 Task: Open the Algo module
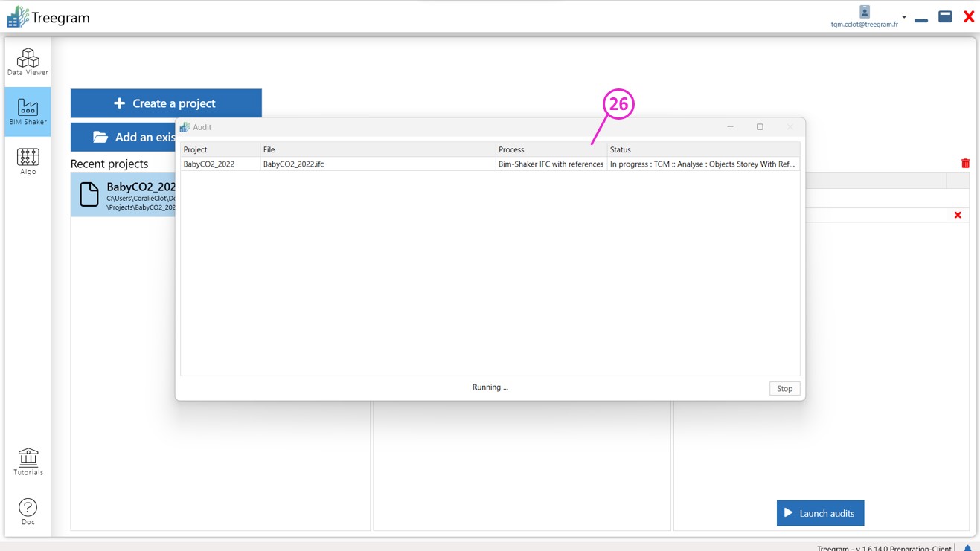click(28, 161)
